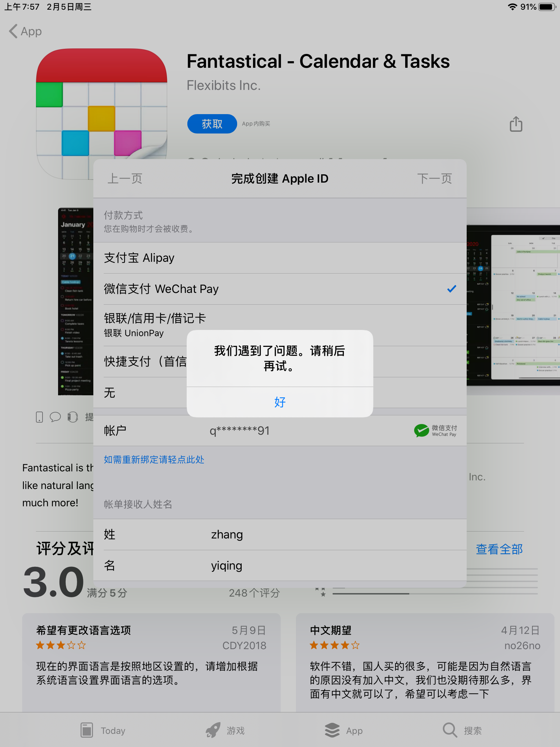The height and width of the screenshot is (747, 560).
Task: Edit the 姓 field containing zhang
Action: (x=280, y=535)
